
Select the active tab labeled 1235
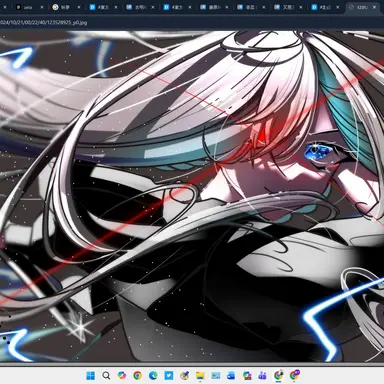tap(362, 7)
